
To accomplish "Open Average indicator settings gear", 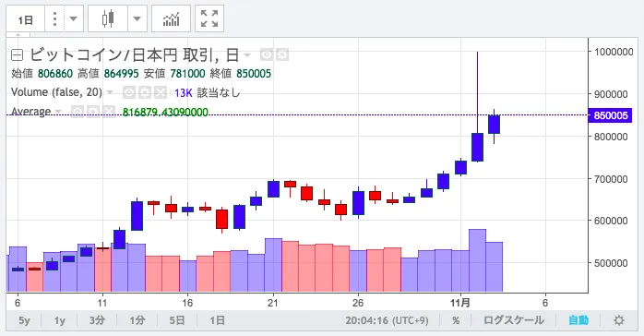I will click(x=93, y=112).
